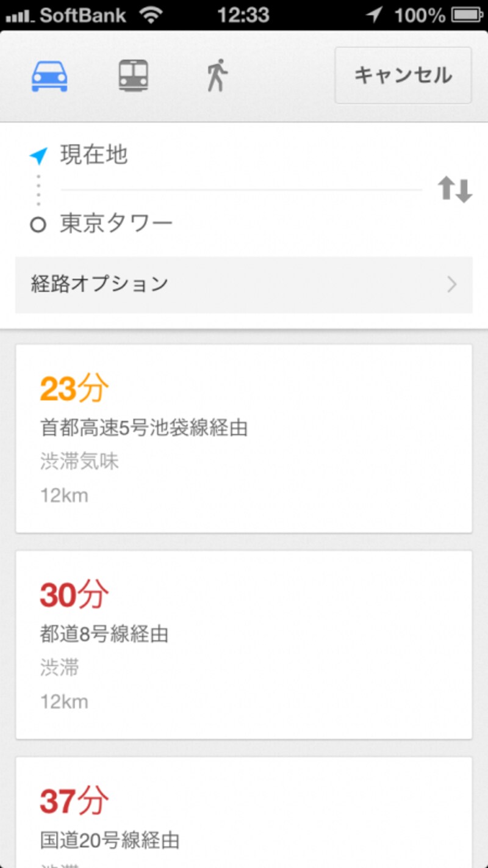Select the car driving mode icon
The height and width of the screenshot is (868, 488).
pyautogui.click(x=49, y=77)
